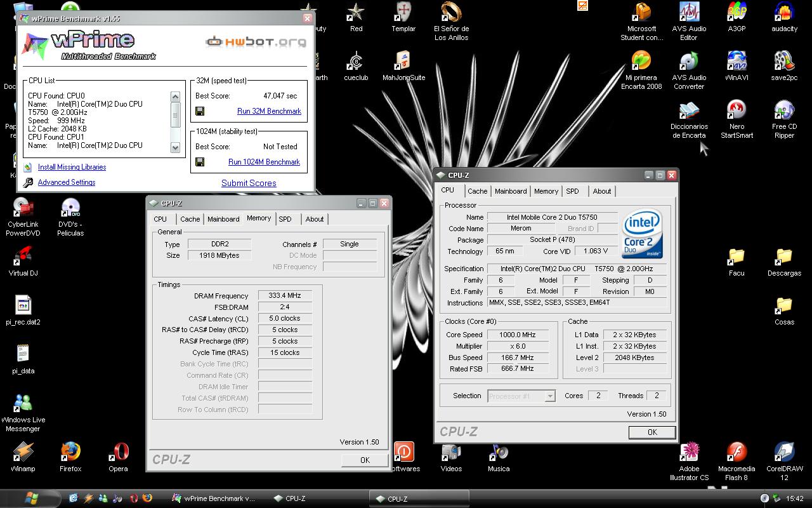This screenshot has height=508, width=812.
Task: Open the MahJongSuite desktop icon
Action: [403, 67]
